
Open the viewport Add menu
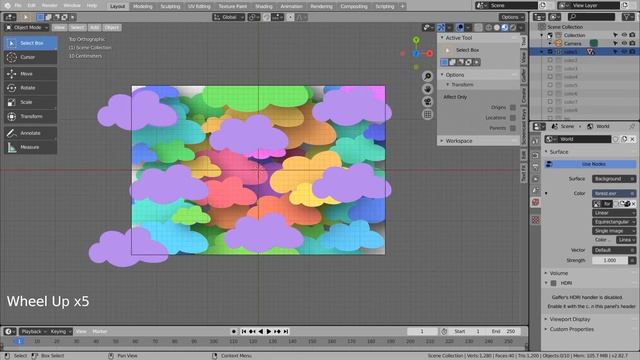(94, 27)
